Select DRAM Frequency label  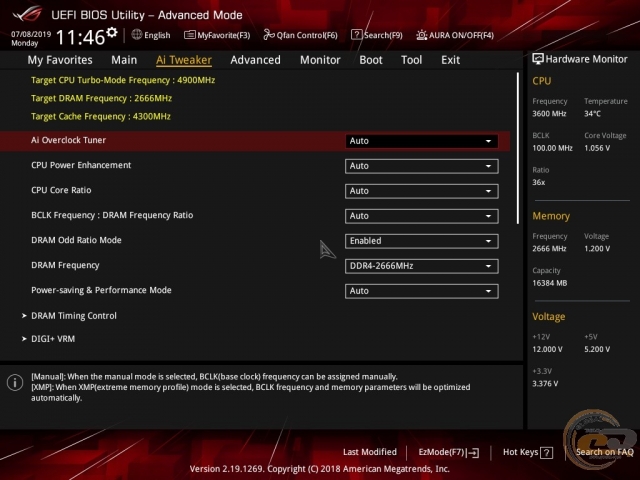[x=65, y=265]
